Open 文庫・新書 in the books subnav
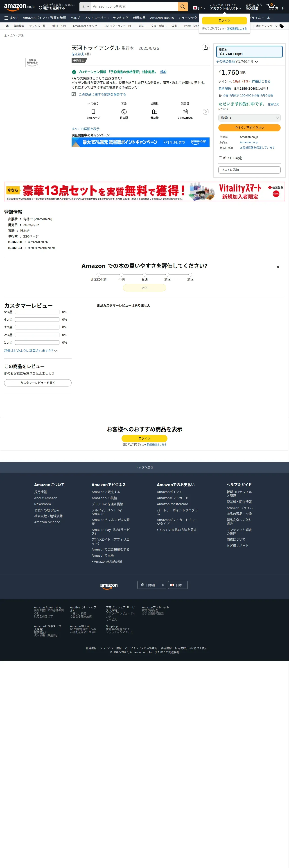Image resolution: width=289 pixels, height=868 pixels. 159,26
